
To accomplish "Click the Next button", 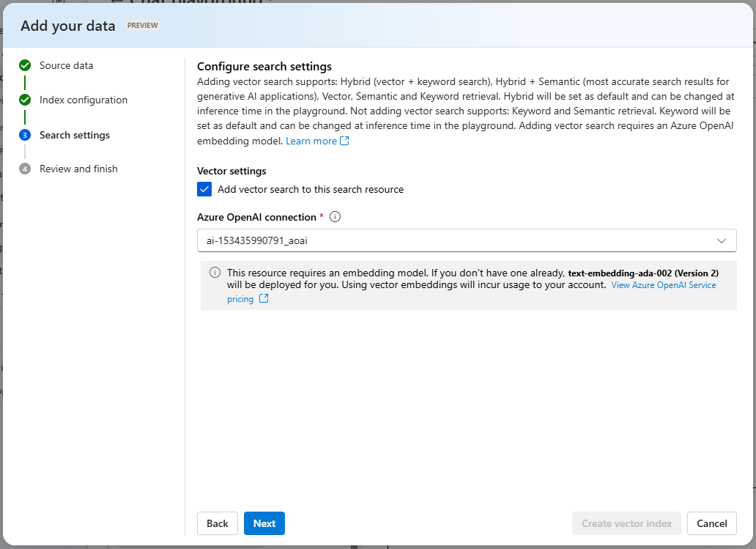I will (x=264, y=523).
